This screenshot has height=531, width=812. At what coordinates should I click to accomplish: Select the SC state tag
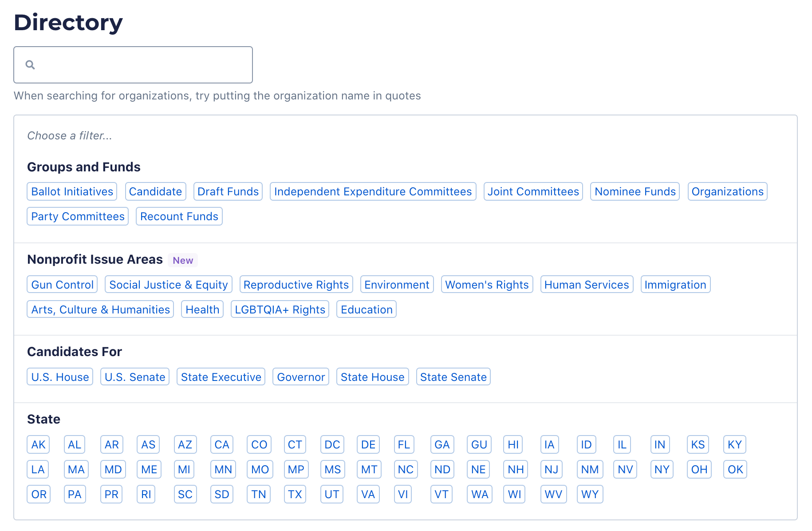tap(185, 494)
